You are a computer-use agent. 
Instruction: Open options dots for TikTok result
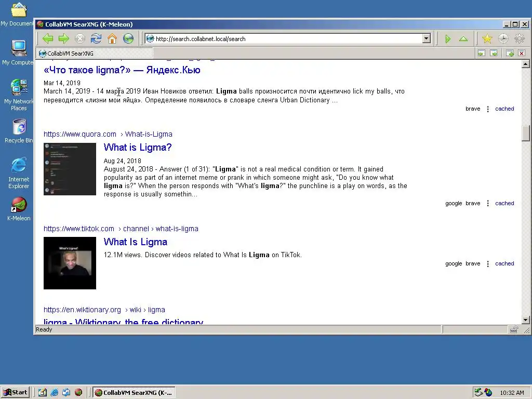(x=488, y=263)
